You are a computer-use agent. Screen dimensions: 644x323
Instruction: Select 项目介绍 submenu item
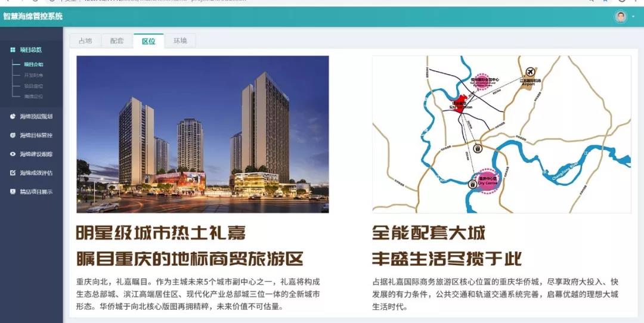pyautogui.click(x=33, y=64)
